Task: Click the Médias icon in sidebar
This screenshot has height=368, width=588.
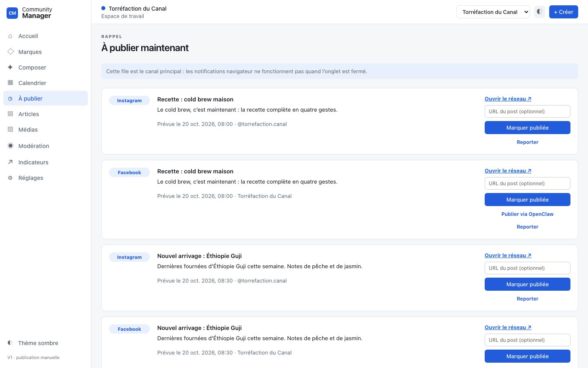Action: click(10, 129)
